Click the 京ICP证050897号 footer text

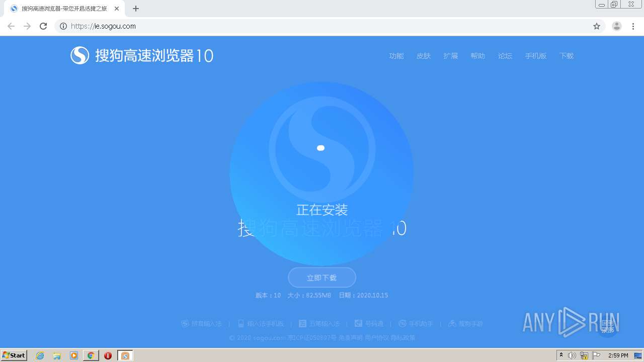[312, 338]
